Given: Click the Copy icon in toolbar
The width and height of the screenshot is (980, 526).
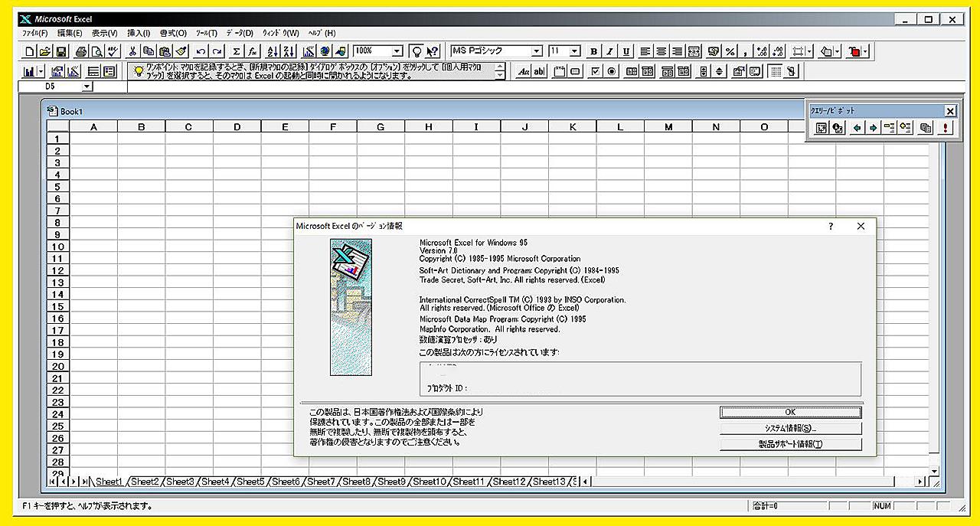Looking at the screenshot, I should [x=149, y=51].
